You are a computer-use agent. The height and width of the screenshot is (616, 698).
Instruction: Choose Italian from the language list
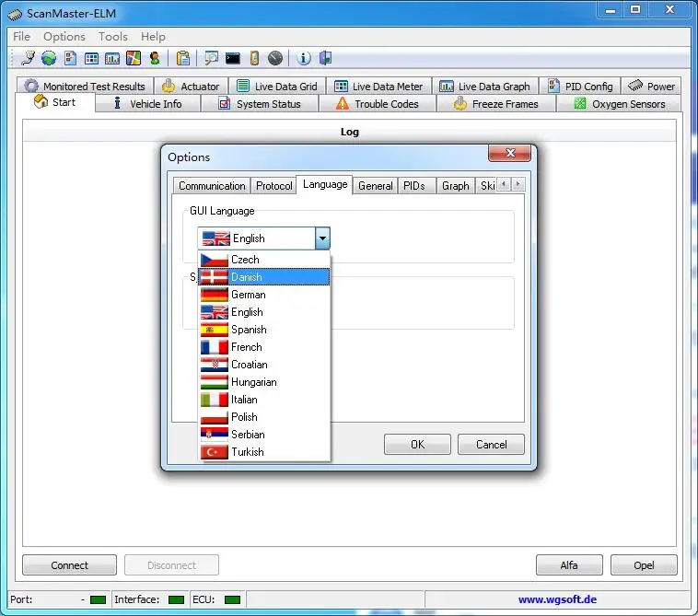click(264, 400)
